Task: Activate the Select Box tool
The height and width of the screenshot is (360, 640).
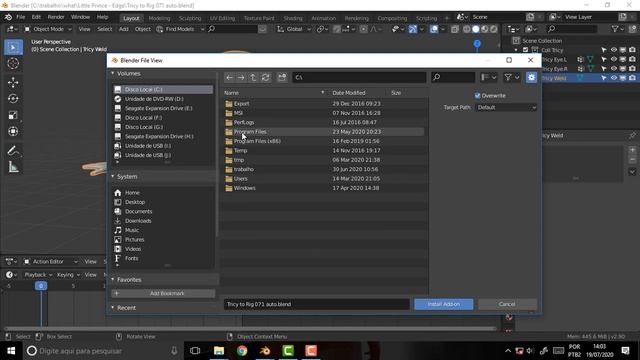Action: [x=13, y=47]
